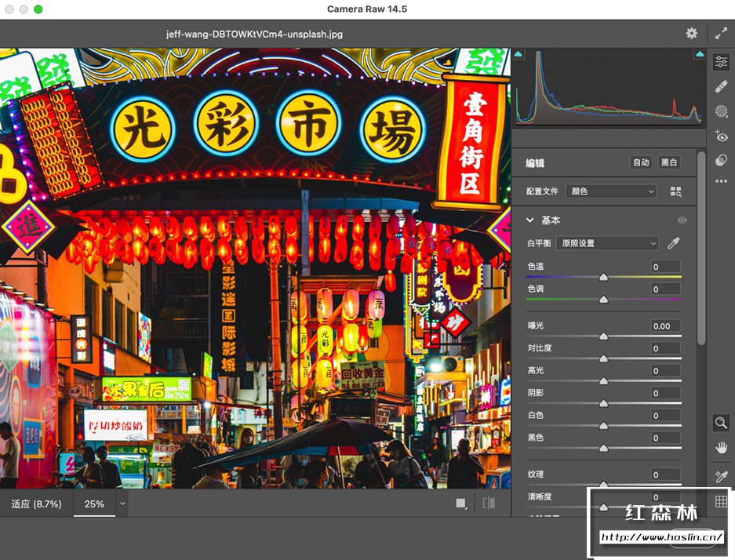
Task: Toggle 基本 panel visibility eye
Action: [x=682, y=220]
